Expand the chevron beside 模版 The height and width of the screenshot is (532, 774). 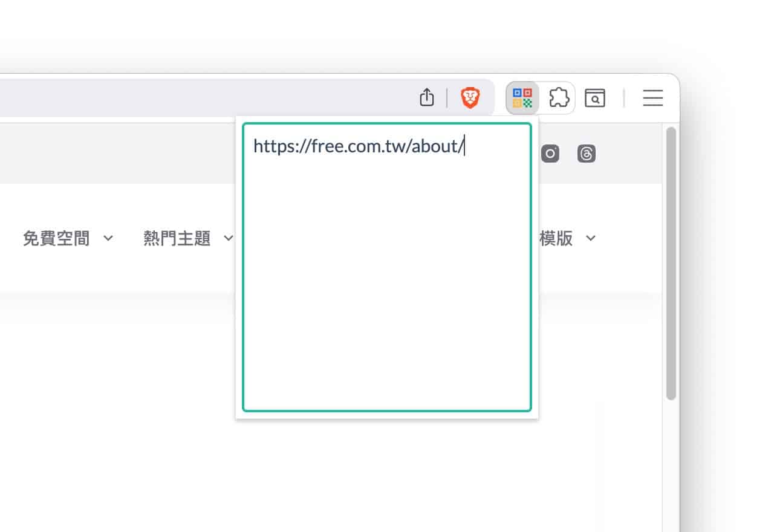(591, 238)
